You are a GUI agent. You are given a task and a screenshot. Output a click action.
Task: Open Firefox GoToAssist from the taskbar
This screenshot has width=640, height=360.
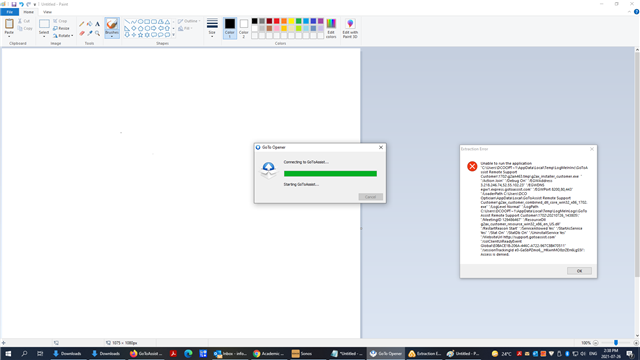coord(147,353)
